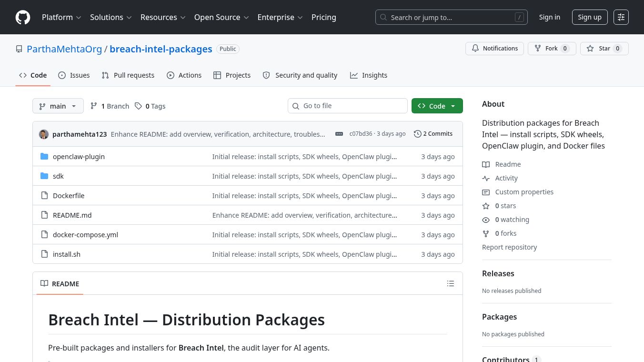Select the README tab heading

click(60, 283)
